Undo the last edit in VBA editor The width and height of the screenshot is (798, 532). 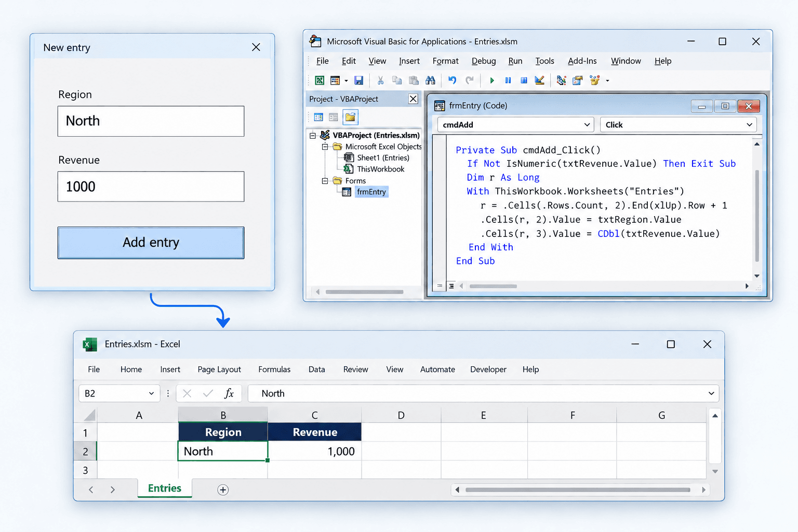(453, 81)
